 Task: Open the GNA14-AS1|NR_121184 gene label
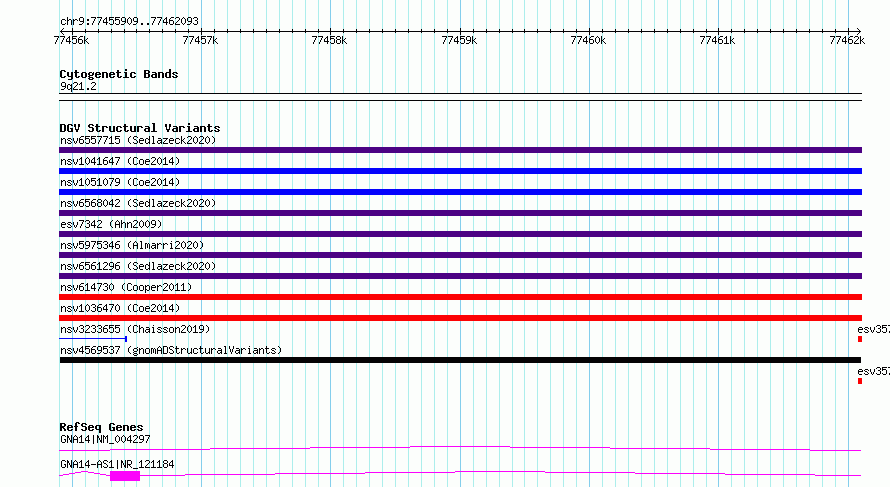click(117, 464)
